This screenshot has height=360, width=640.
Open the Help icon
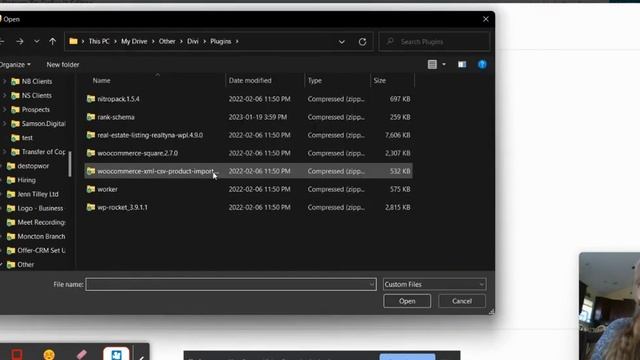click(x=482, y=64)
